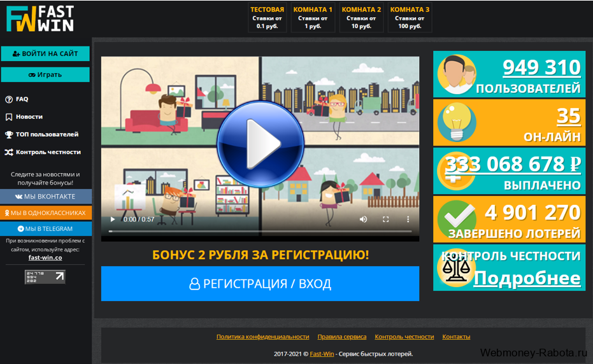The width and height of the screenshot is (593, 364).
Task: Click the 333 068 678 ₽ paid amount
Action: click(x=513, y=164)
